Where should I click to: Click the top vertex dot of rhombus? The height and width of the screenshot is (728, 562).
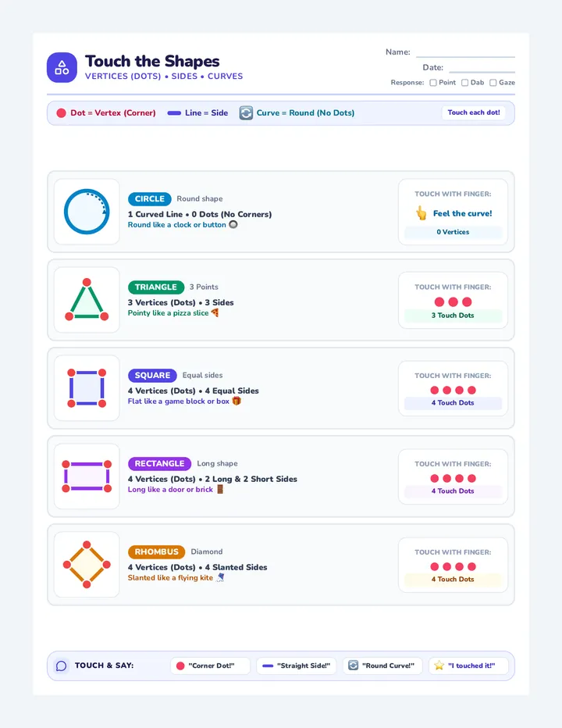click(x=87, y=544)
